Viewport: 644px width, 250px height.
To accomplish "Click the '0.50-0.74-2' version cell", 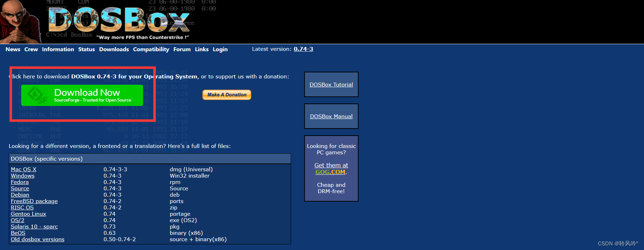I will click(119, 239).
